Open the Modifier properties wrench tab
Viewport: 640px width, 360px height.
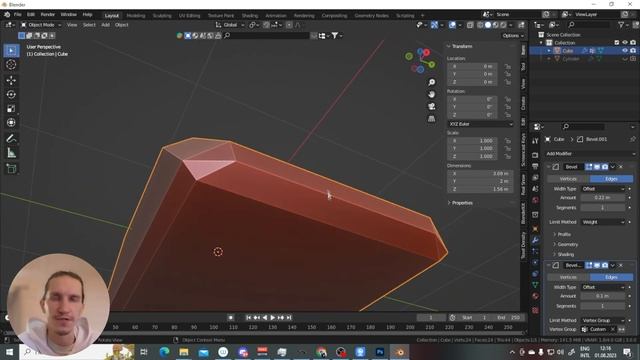point(535,240)
